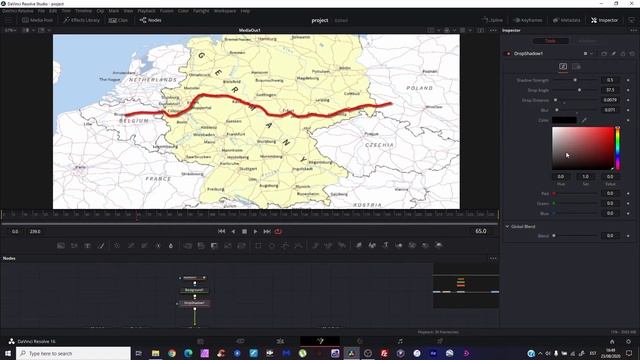Toggle keyframe dot for Drop Distance

pos(628,100)
